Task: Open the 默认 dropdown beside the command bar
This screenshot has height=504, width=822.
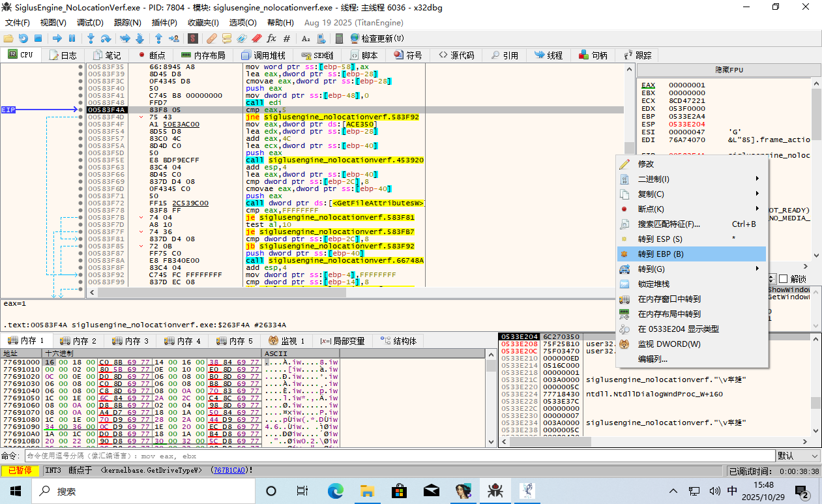Action: 798,456
